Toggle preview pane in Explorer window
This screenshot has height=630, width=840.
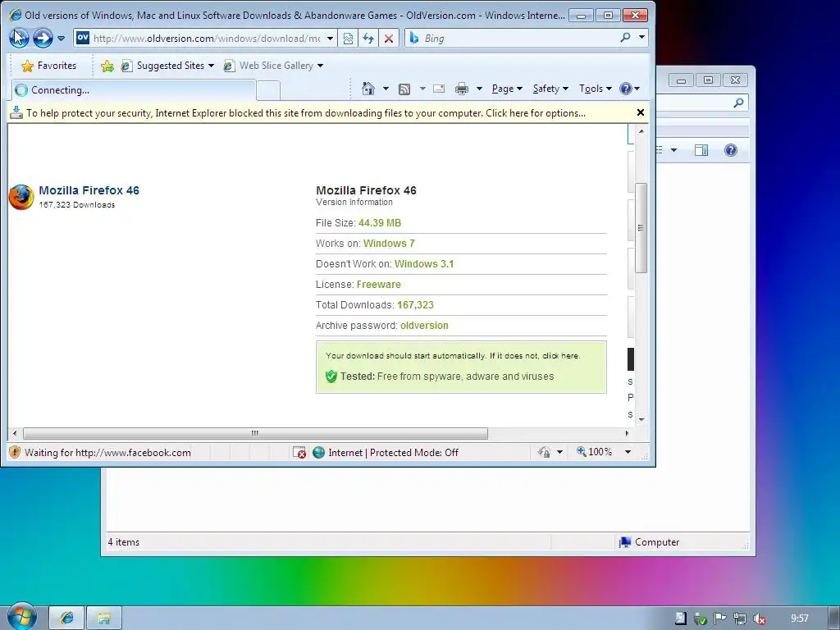701,150
